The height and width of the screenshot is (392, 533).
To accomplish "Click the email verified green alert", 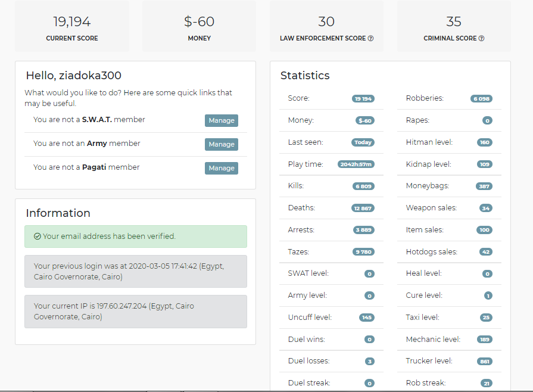I will [136, 237].
